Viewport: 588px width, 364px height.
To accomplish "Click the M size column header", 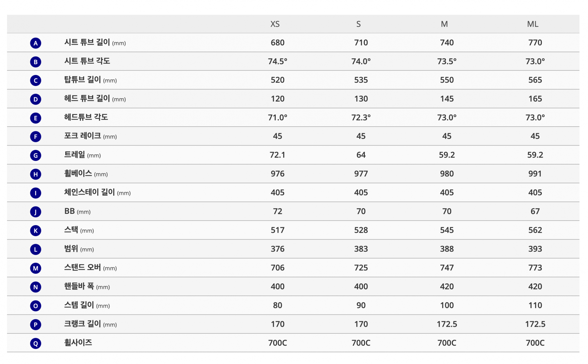I will [x=444, y=24].
